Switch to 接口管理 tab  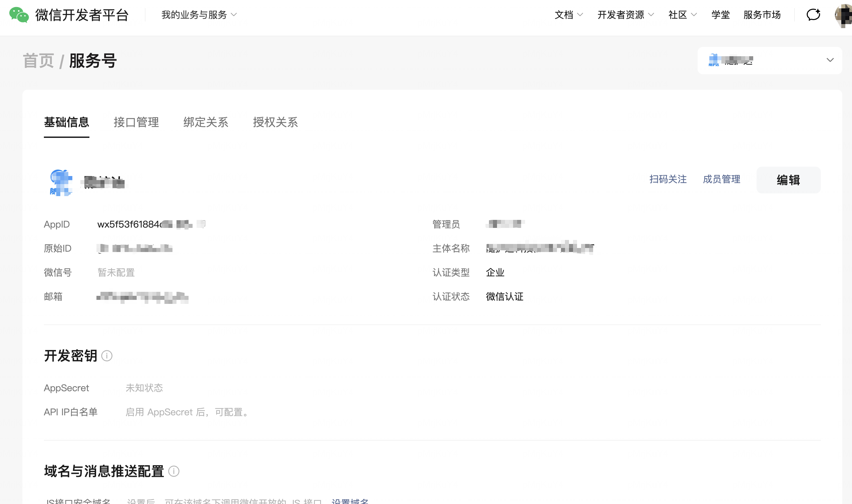[136, 122]
